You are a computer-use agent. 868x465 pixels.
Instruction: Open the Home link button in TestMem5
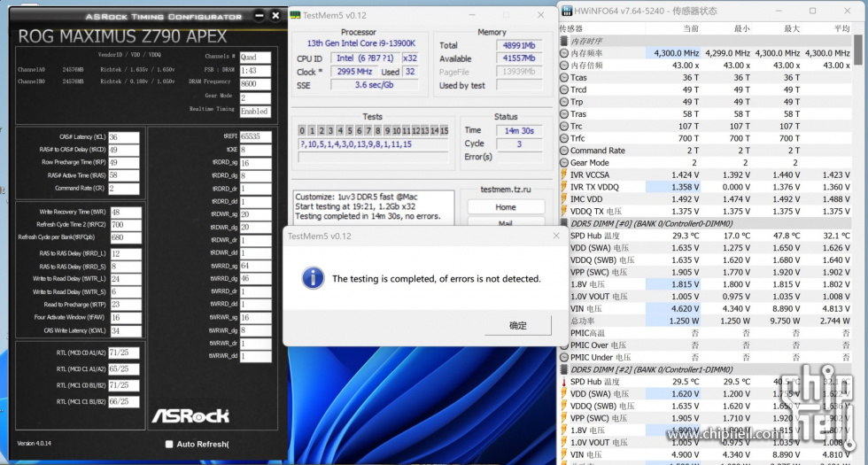click(x=506, y=207)
